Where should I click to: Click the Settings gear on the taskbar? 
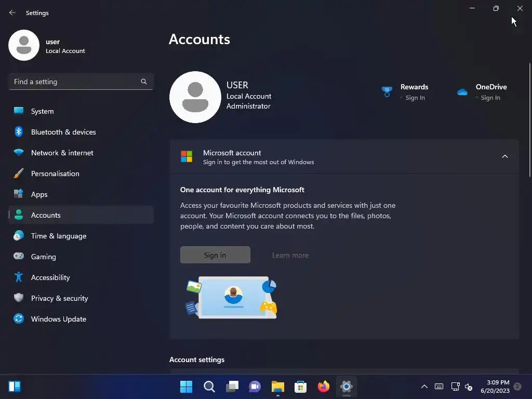click(x=347, y=387)
